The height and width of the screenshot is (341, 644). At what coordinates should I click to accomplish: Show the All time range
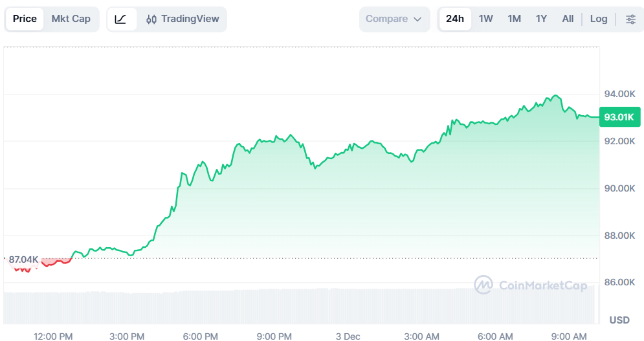pos(568,19)
